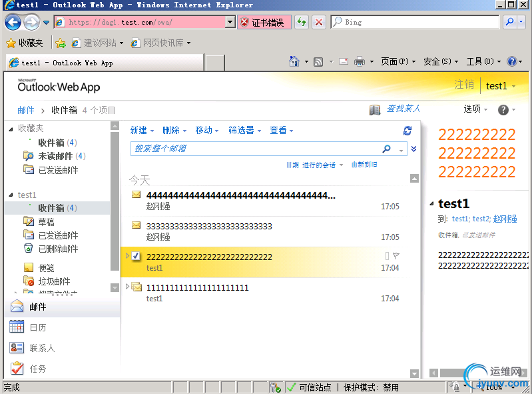Click the Bing search input box

click(x=415, y=23)
